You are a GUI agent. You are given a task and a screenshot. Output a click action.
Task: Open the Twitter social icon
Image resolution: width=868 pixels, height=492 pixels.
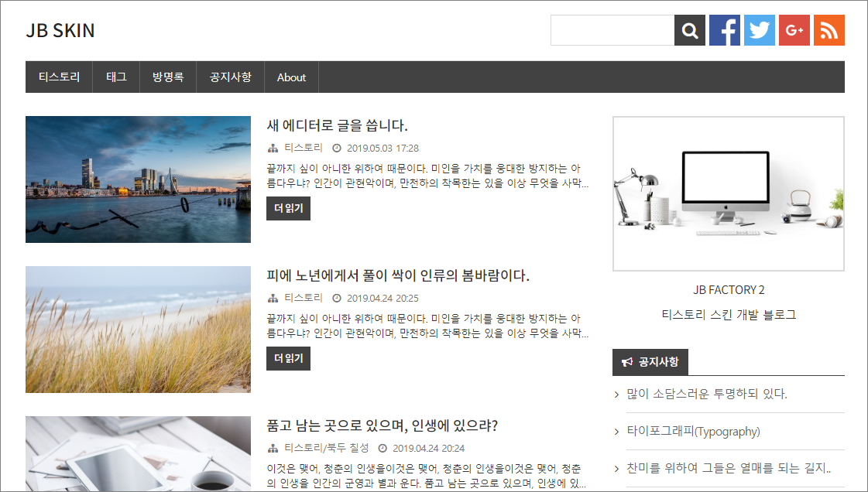click(x=760, y=30)
